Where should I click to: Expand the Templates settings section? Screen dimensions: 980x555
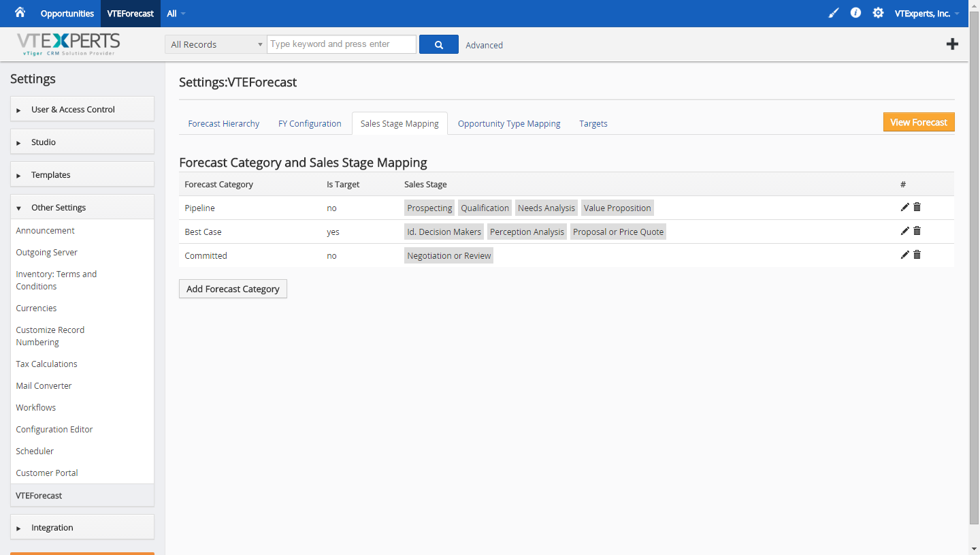pyautogui.click(x=82, y=174)
